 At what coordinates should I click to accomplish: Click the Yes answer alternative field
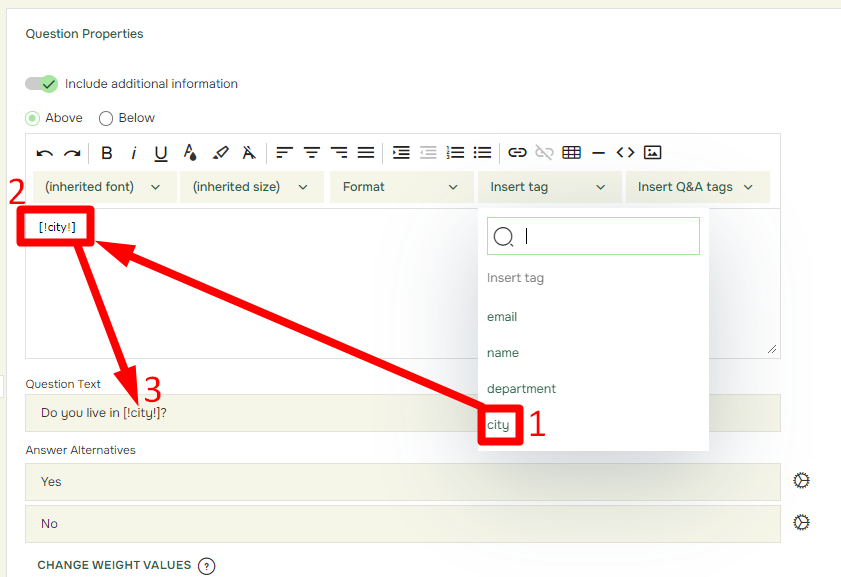(403, 482)
